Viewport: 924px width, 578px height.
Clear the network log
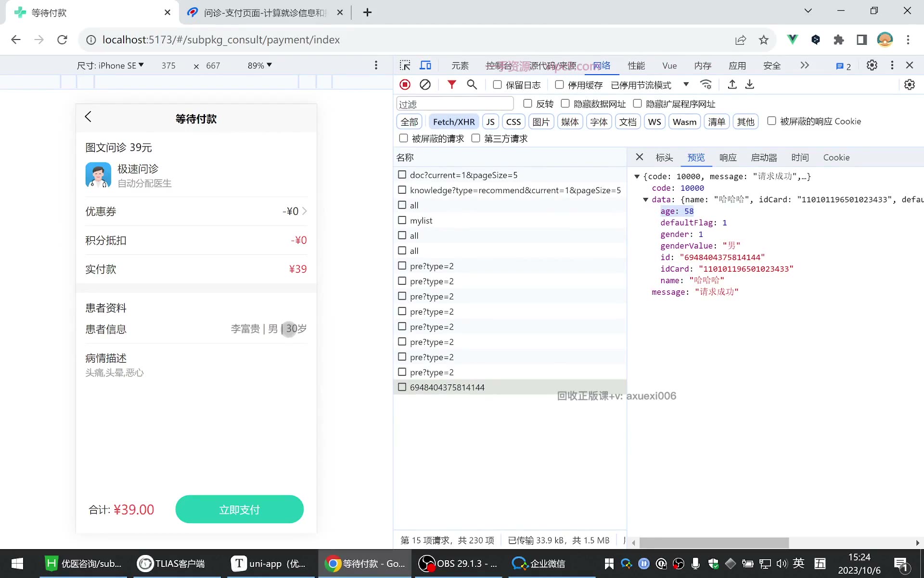(425, 85)
